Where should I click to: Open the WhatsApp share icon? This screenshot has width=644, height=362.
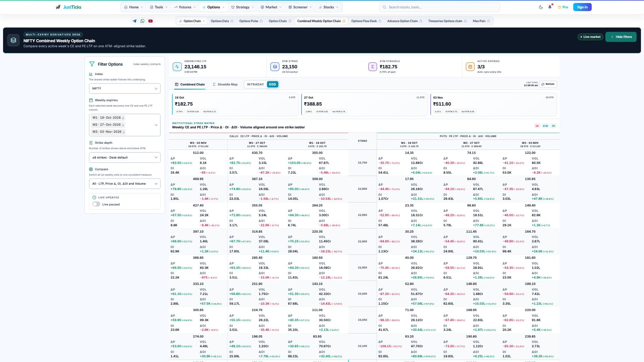(x=143, y=21)
